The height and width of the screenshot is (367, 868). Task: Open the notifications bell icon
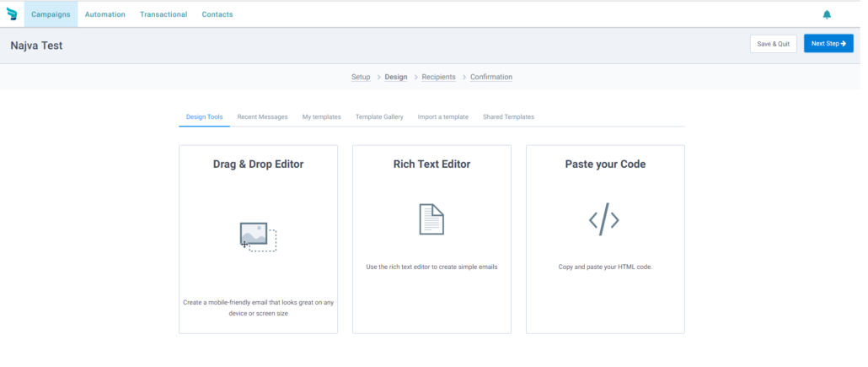click(x=827, y=14)
